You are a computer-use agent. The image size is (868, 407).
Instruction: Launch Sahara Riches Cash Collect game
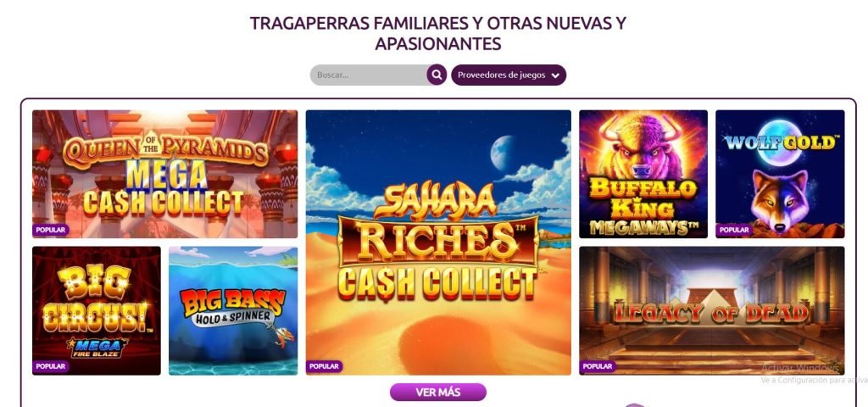[x=438, y=242]
